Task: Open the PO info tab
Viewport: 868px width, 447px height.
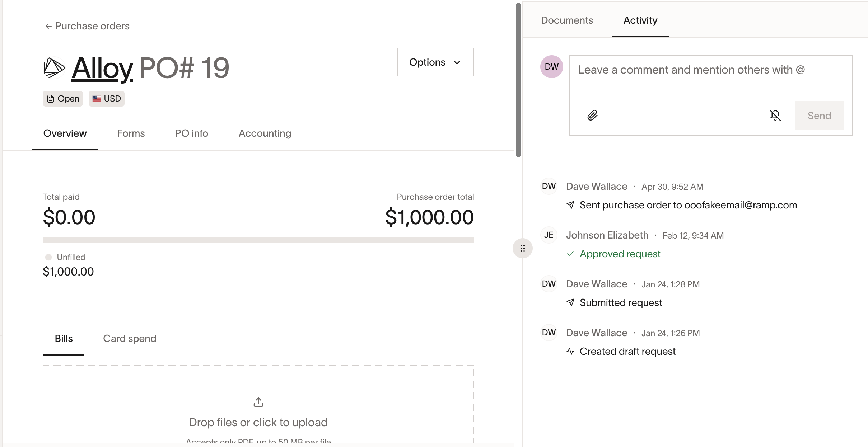Action: 192,133
